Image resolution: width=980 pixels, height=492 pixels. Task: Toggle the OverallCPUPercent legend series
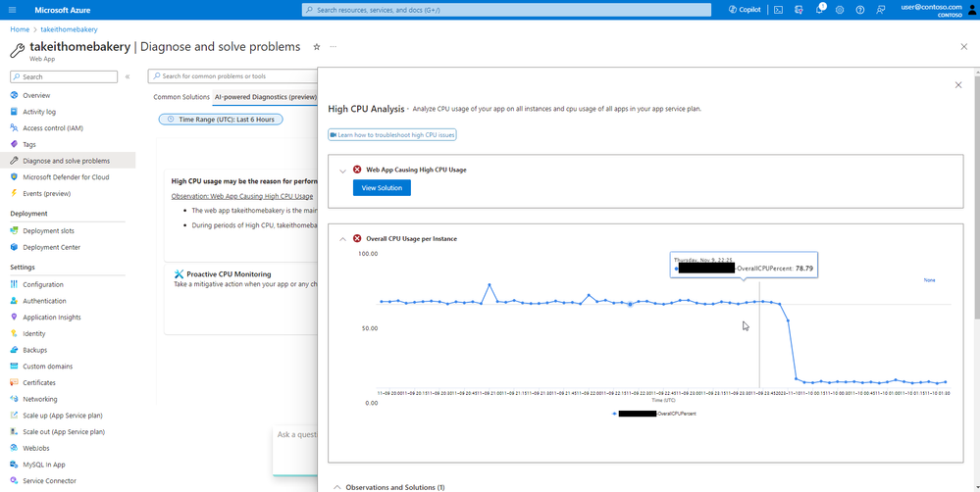point(655,414)
